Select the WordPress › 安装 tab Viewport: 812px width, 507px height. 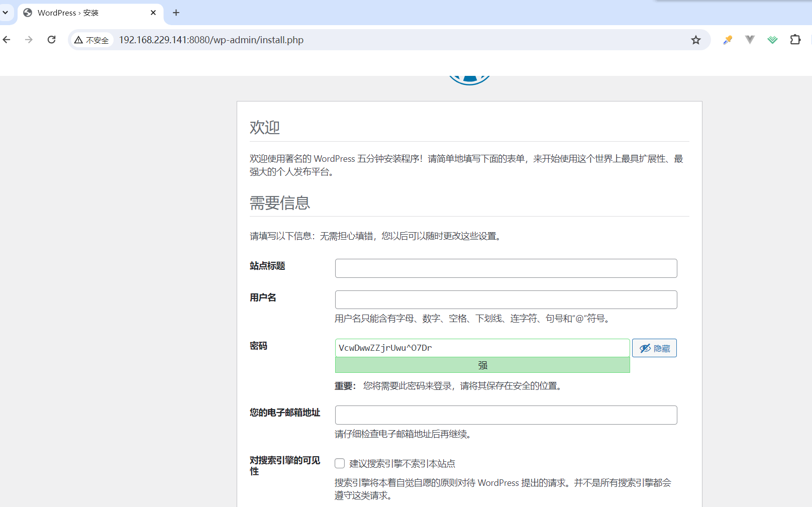[x=89, y=13]
